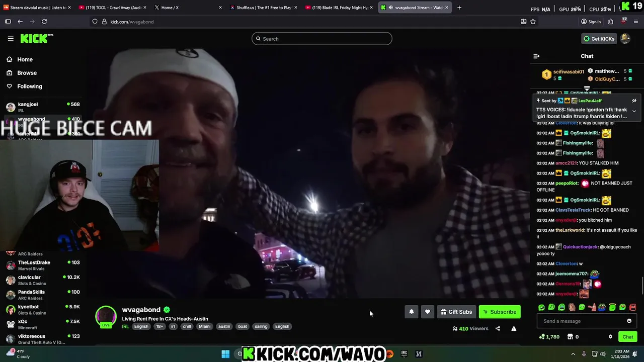Insert the first green laughing emote

(541, 307)
